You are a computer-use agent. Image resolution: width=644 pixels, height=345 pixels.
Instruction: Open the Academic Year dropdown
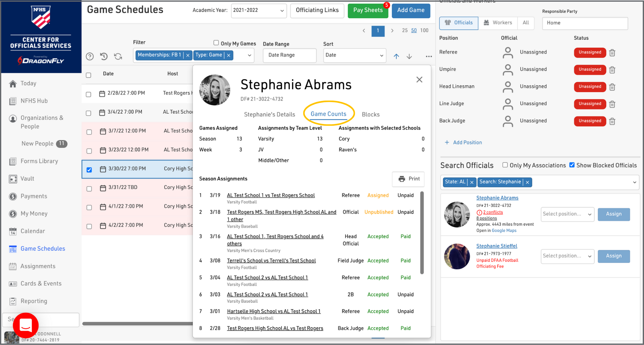click(259, 11)
